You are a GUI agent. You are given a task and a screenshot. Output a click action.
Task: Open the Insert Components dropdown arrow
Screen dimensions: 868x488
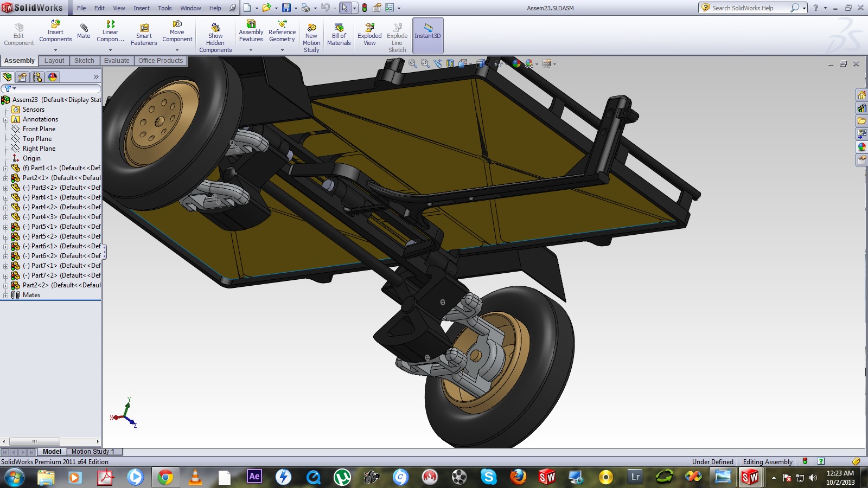[55, 50]
